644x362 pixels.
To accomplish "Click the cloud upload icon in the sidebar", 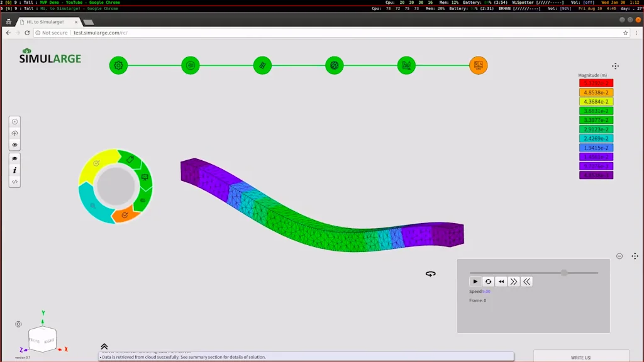I will point(14,133).
